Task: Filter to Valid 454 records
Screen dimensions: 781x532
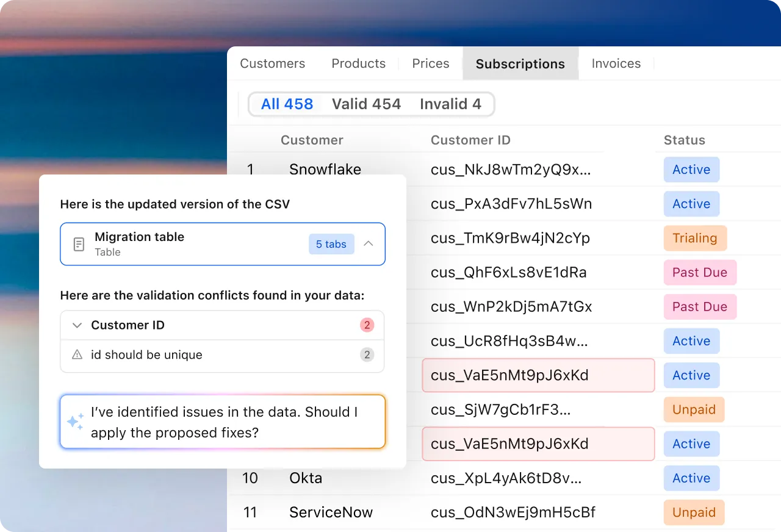Action: (366, 104)
